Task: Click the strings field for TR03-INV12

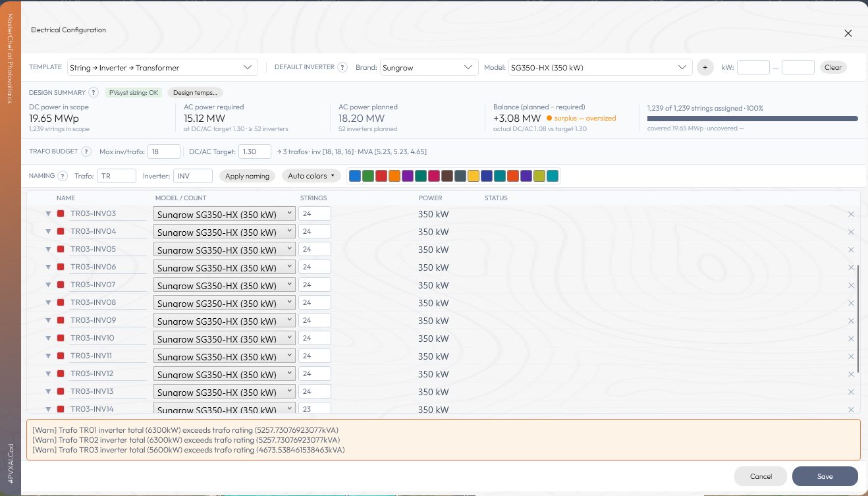Action: [x=315, y=373]
